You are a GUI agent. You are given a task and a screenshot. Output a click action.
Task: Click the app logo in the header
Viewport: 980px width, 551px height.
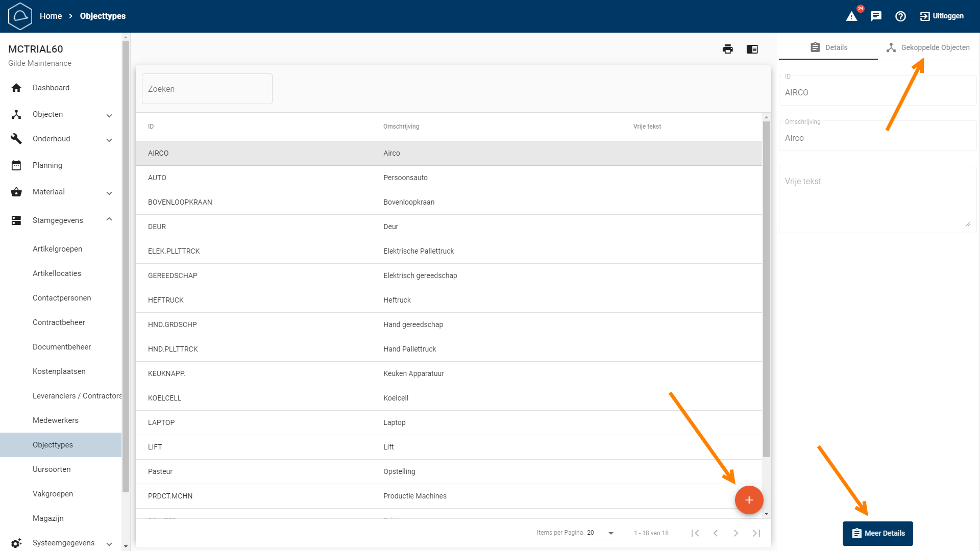[x=20, y=16]
